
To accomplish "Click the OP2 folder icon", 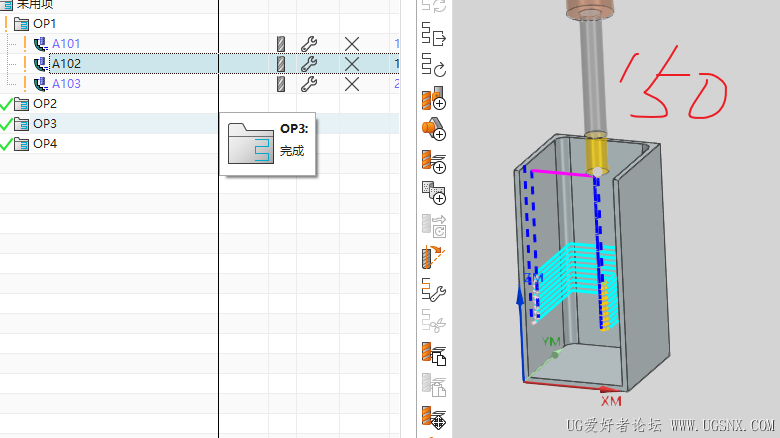I will (21, 104).
